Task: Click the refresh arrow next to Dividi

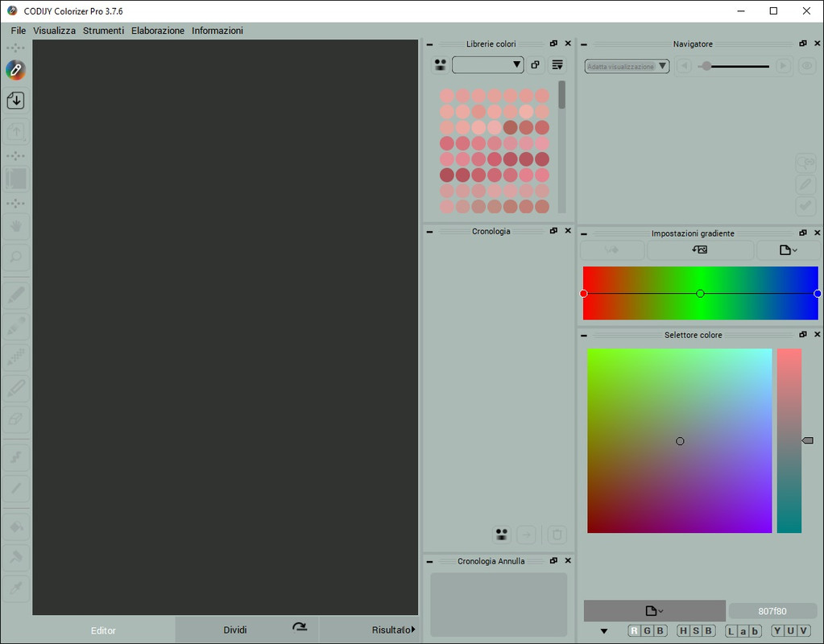Action: pos(300,626)
